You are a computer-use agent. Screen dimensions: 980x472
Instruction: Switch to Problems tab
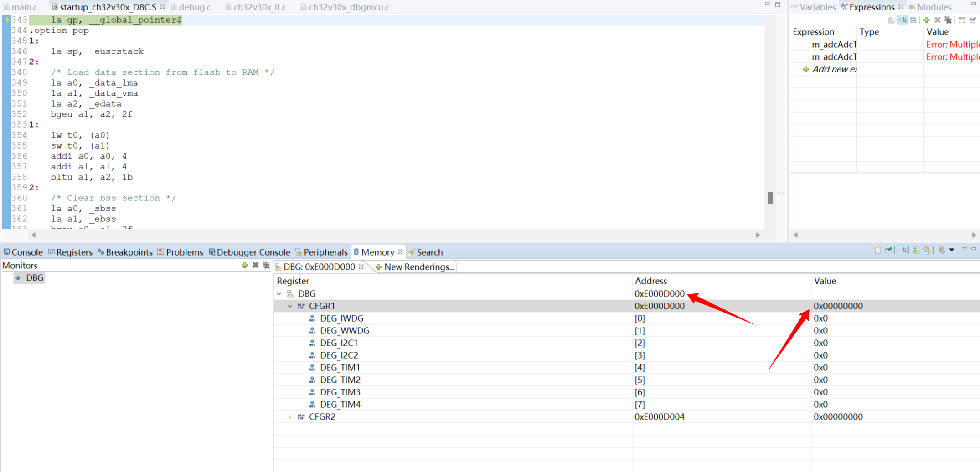pos(180,252)
